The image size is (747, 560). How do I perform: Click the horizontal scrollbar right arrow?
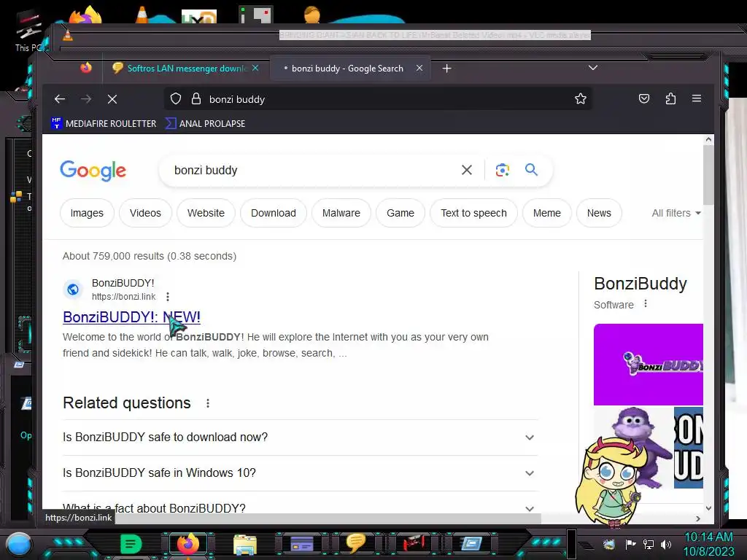[x=698, y=518]
